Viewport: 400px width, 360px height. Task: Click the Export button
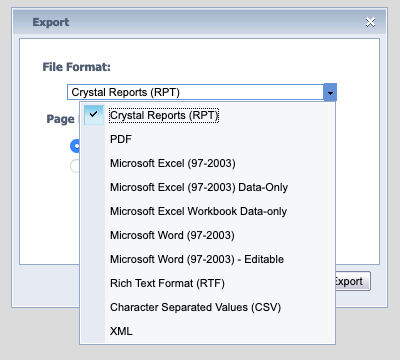[x=353, y=281]
